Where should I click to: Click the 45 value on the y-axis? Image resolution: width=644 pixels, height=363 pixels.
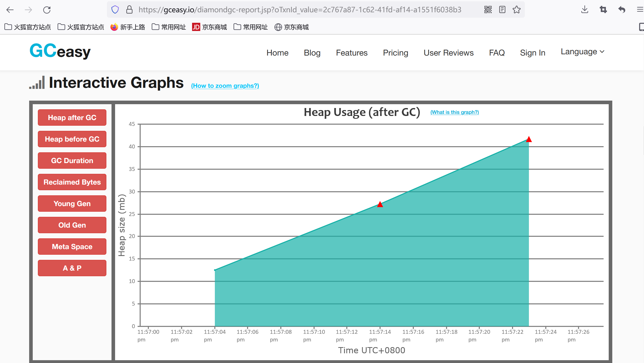pyautogui.click(x=132, y=124)
